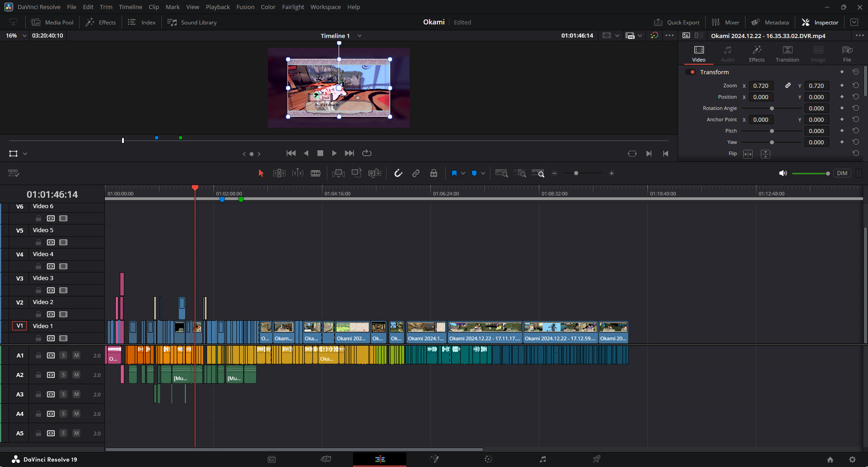
Task: Open the Marker color dropdown arrow
Action: [483, 173]
